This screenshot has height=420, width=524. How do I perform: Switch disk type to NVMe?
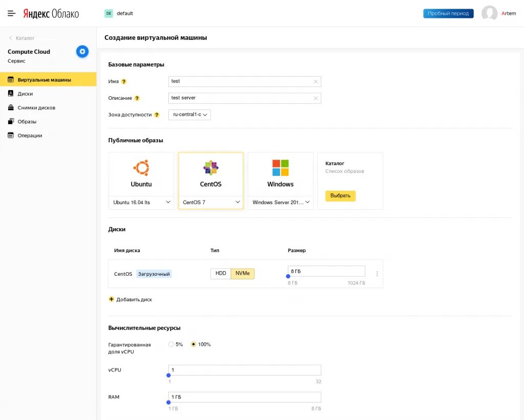tap(243, 273)
